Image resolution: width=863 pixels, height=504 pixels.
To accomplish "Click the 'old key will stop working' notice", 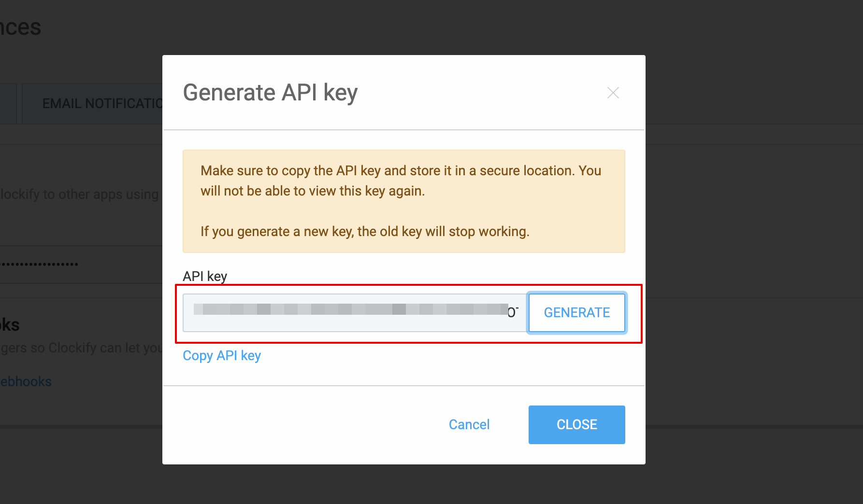I will tap(365, 232).
